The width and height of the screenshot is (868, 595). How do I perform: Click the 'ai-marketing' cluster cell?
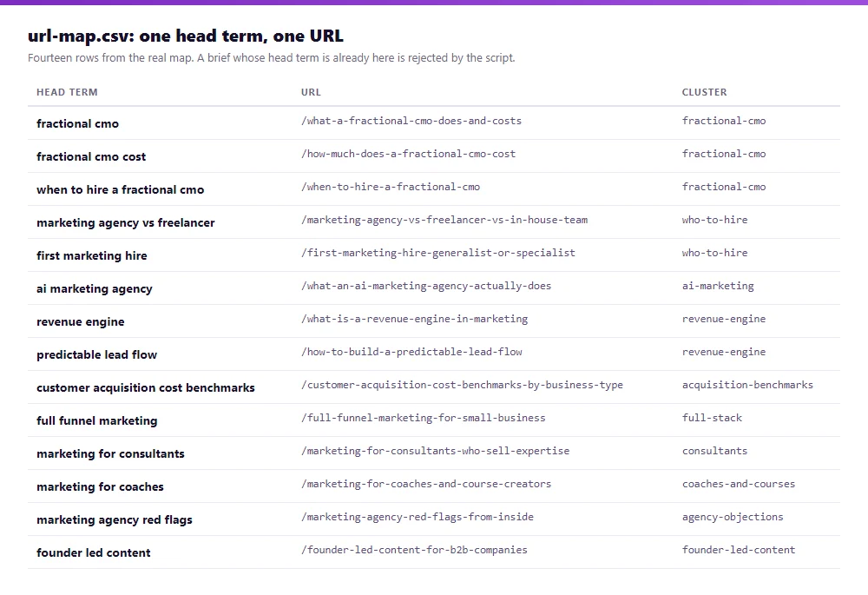point(718,286)
